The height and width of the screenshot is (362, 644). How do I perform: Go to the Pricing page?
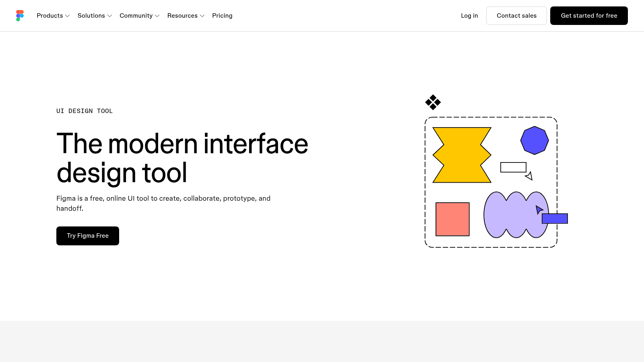pyautogui.click(x=222, y=16)
